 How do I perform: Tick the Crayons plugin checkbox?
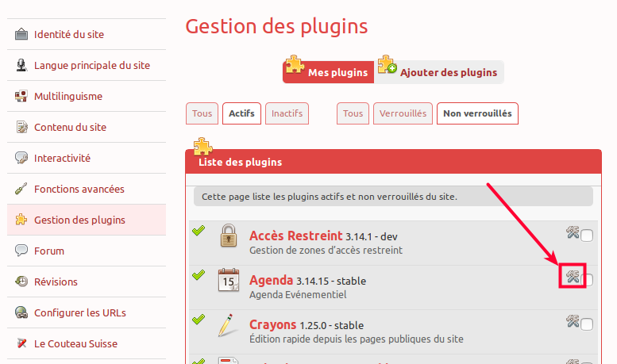tap(586, 324)
